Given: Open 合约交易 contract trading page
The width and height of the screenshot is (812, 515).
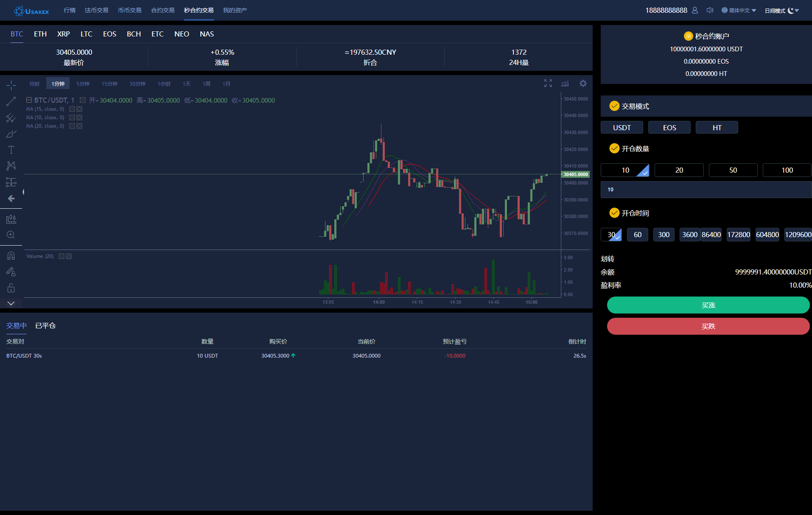Looking at the screenshot, I should click(163, 10).
